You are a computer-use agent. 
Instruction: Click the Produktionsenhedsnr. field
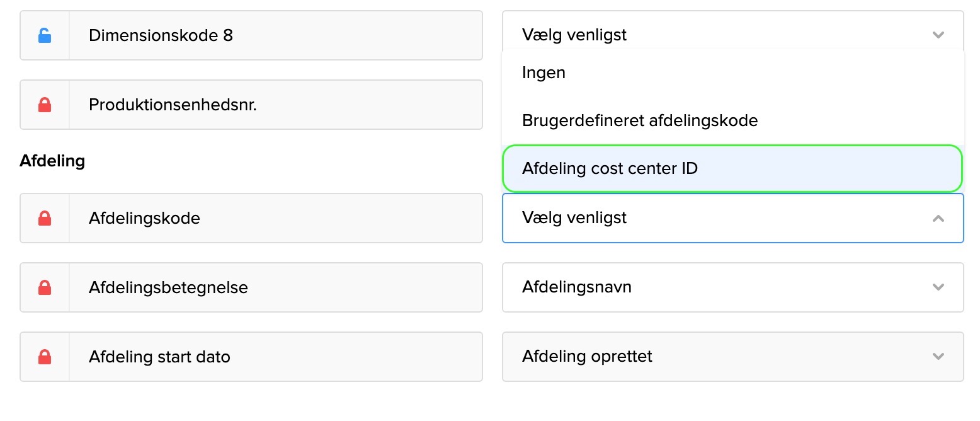pos(173,105)
